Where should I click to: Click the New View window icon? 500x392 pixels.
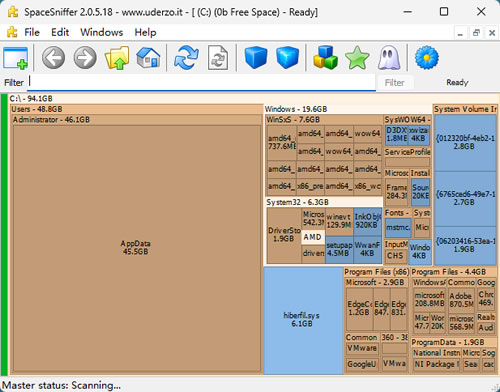coord(15,58)
